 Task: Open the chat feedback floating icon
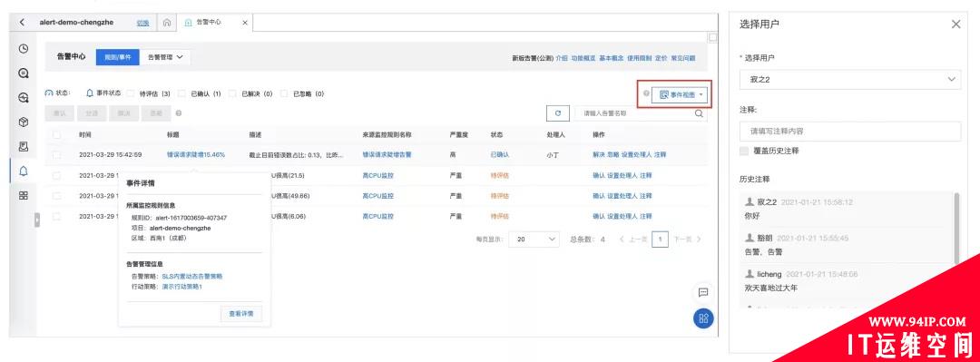coord(703,292)
